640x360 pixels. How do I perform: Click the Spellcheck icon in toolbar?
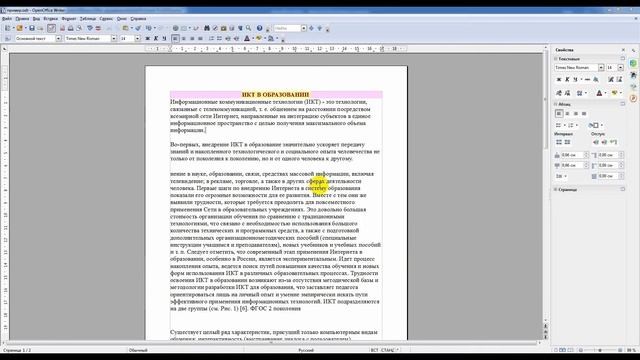tap(90, 28)
